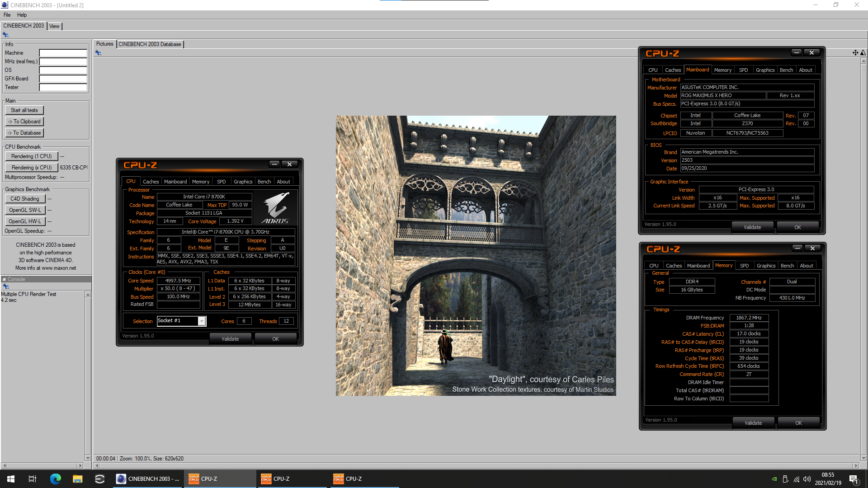Click the GFX-Board input field

(63, 79)
